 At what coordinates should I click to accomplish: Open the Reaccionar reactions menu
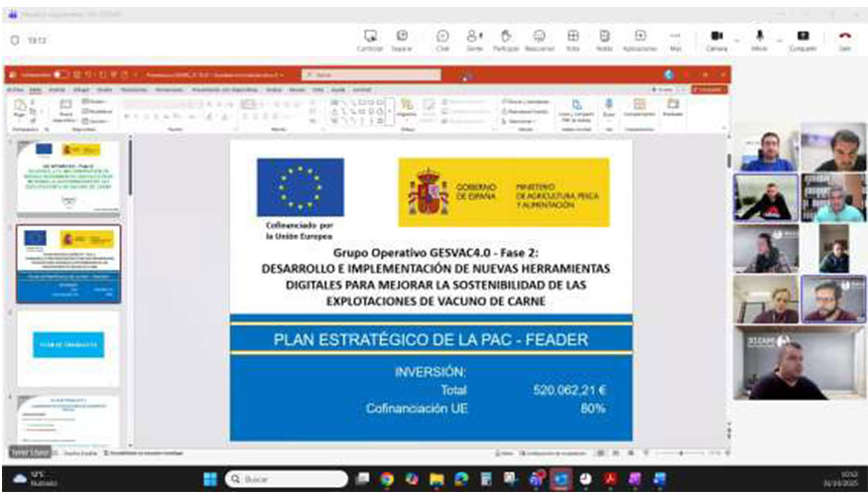(x=540, y=41)
